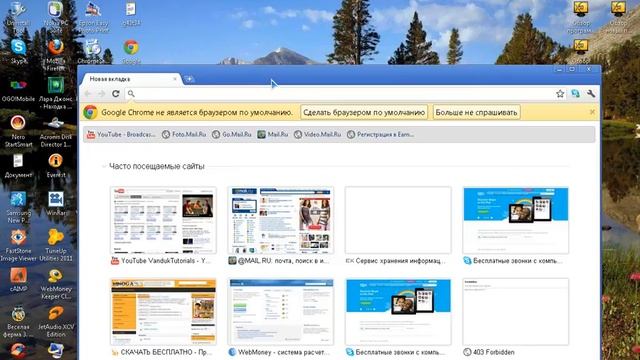Click the Chrome back arrow
Viewport: 640px width, 360px height.
click(88, 94)
